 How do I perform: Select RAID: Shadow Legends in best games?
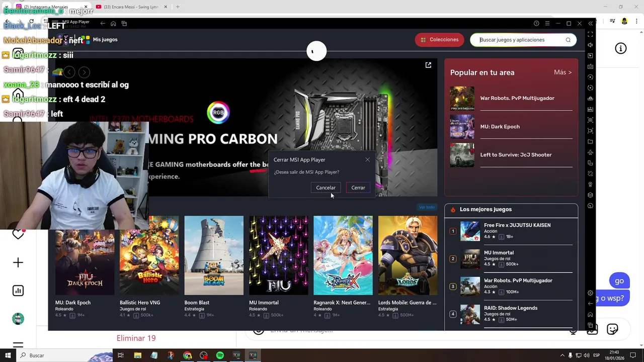tap(511, 314)
